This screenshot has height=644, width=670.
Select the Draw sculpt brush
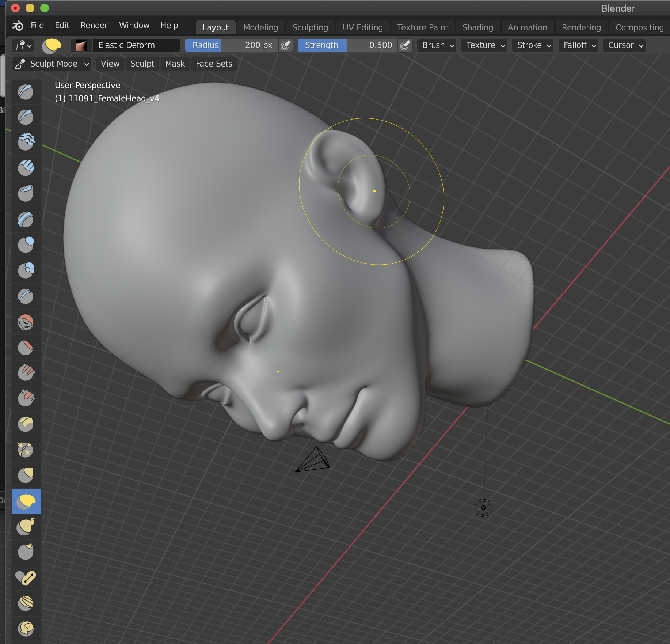coord(26,92)
